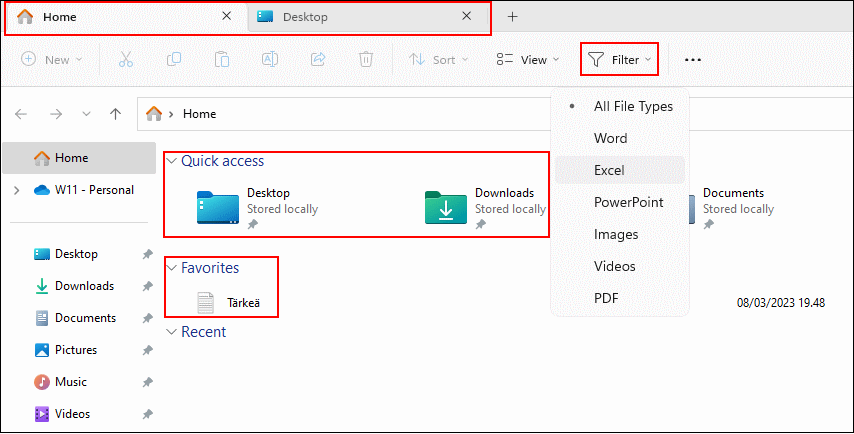Screen dimensions: 854x434
Task: Filter by Videos in the Filter menu
Action: [620, 266]
